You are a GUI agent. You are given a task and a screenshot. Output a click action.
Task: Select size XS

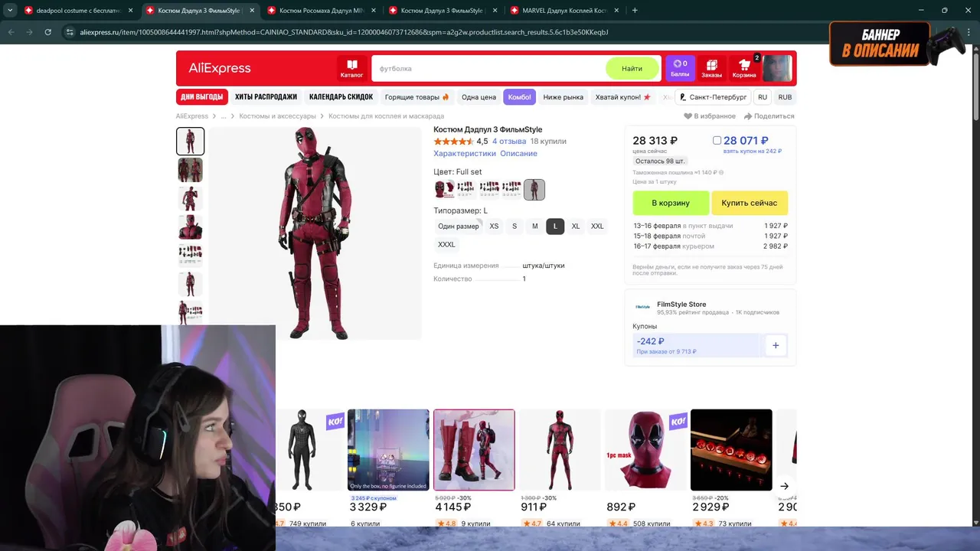(494, 227)
